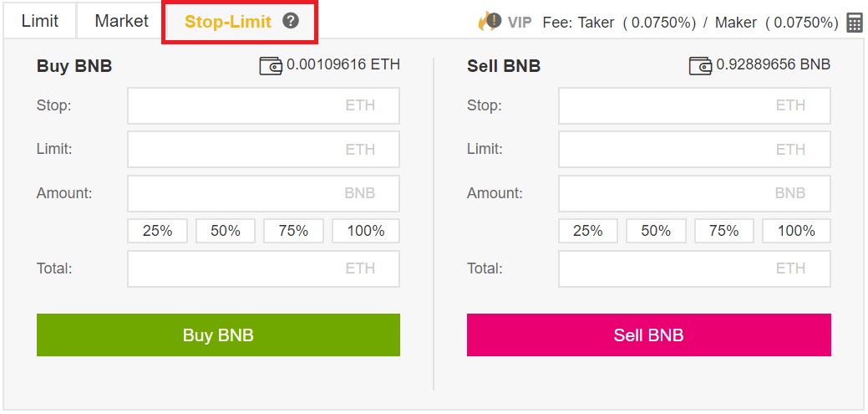The image size is (868, 414).
Task: Switch to the Limit tab
Action: (x=40, y=21)
